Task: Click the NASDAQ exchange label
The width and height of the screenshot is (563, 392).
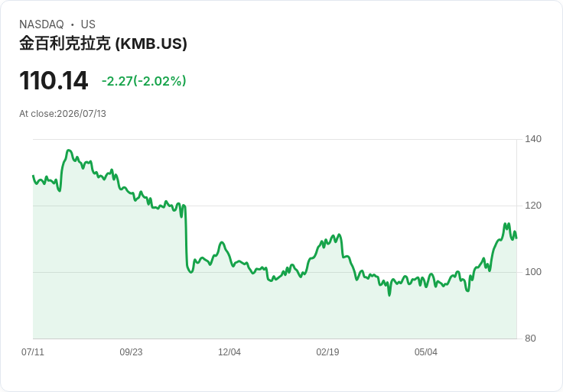Action: 41,24
